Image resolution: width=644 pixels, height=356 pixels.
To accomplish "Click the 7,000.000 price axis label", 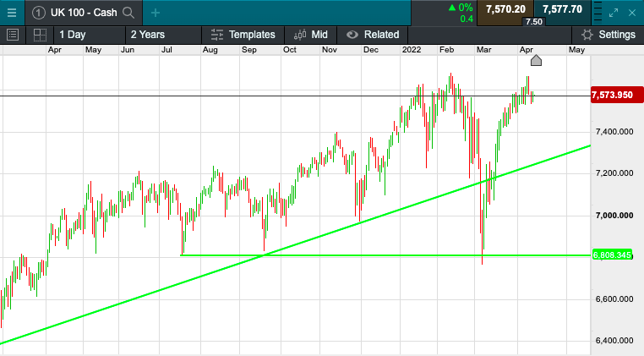I will [614, 216].
